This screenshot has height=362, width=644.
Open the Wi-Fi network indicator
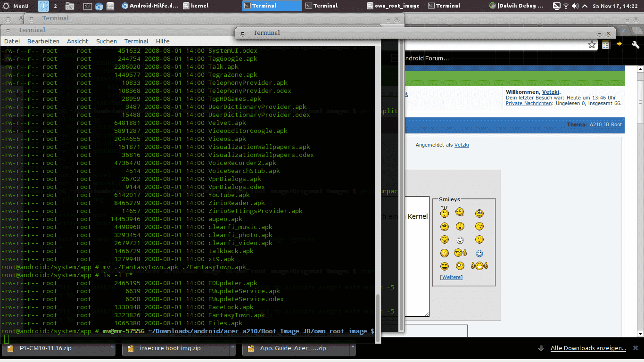(x=566, y=6)
